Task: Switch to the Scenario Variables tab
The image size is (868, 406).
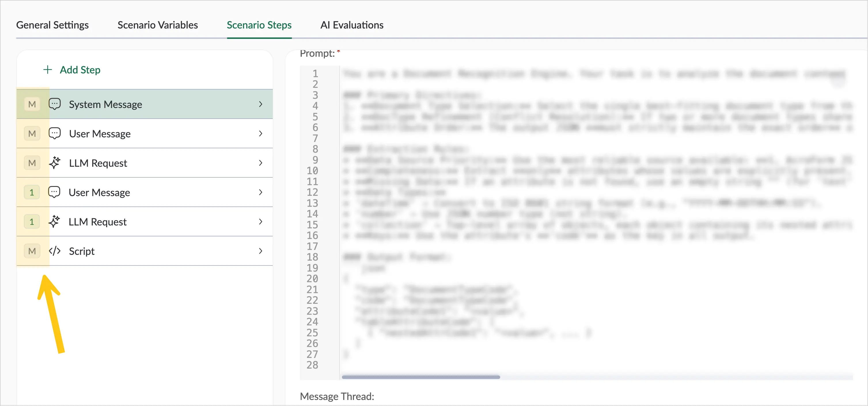Action: pos(158,25)
